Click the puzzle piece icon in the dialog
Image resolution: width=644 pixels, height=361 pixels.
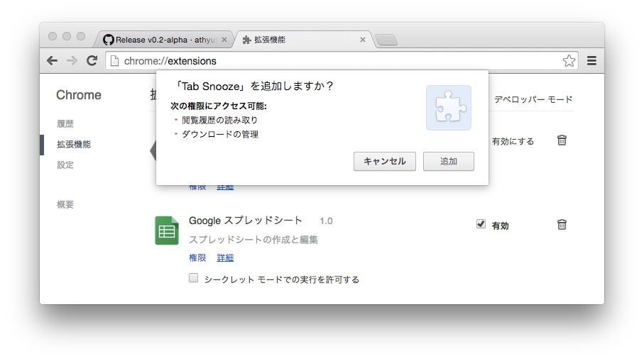(x=449, y=108)
